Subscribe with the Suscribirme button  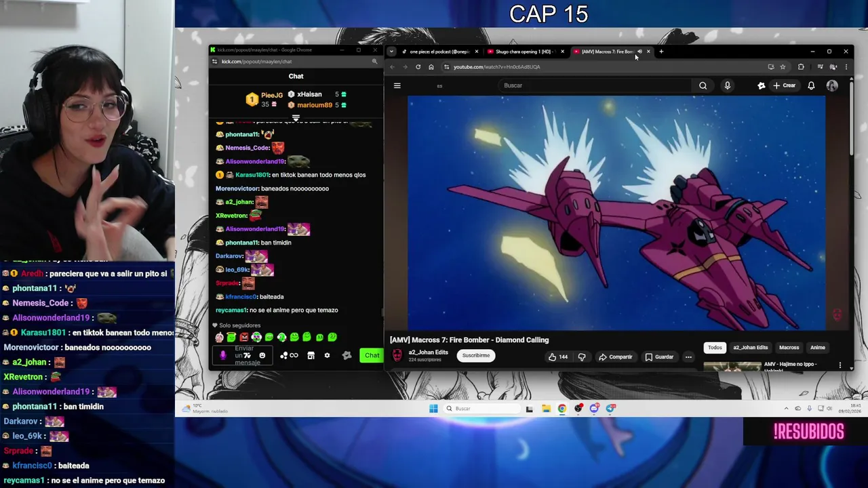point(475,355)
